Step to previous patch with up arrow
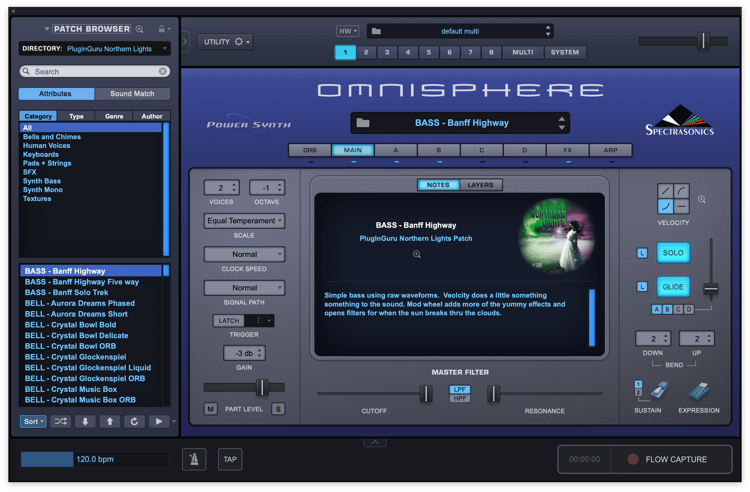Viewport: 750px width, 492px height. point(110,421)
